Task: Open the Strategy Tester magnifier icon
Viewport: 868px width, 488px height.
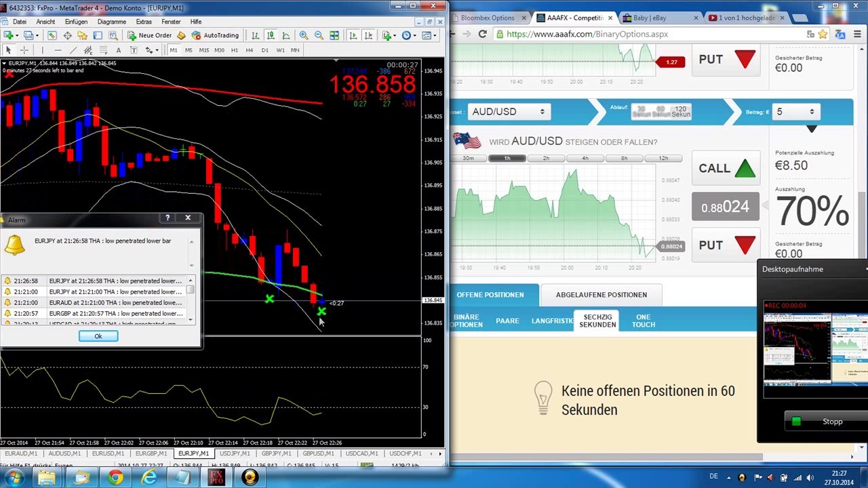Action: click(x=113, y=35)
